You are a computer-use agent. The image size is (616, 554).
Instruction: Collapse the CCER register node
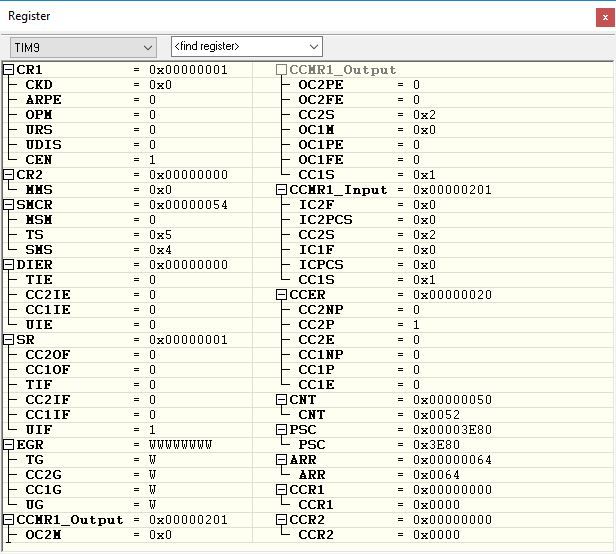click(281, 295)
